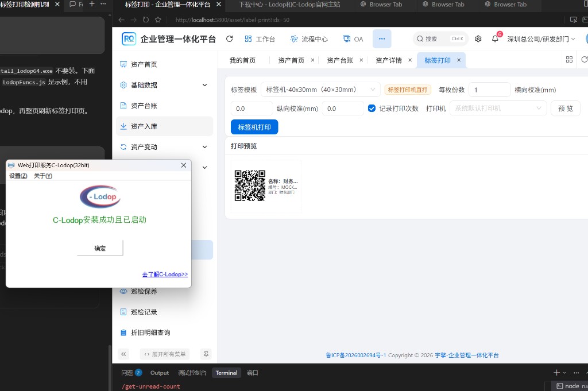This screenshot has height=391, width=588.
Task: Open the tab grid layout icon
Action: tap(569, 60)
